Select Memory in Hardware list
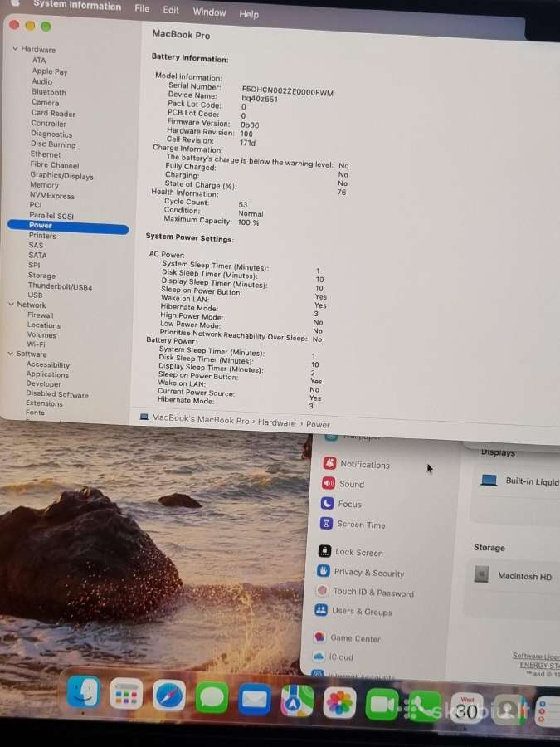 click(x=44, y=185)
